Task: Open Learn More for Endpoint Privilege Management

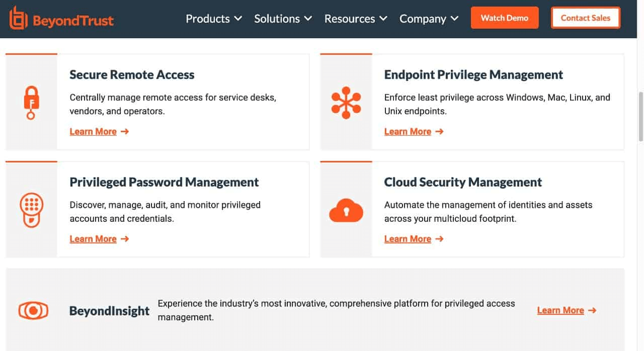Action: point(408,131)
